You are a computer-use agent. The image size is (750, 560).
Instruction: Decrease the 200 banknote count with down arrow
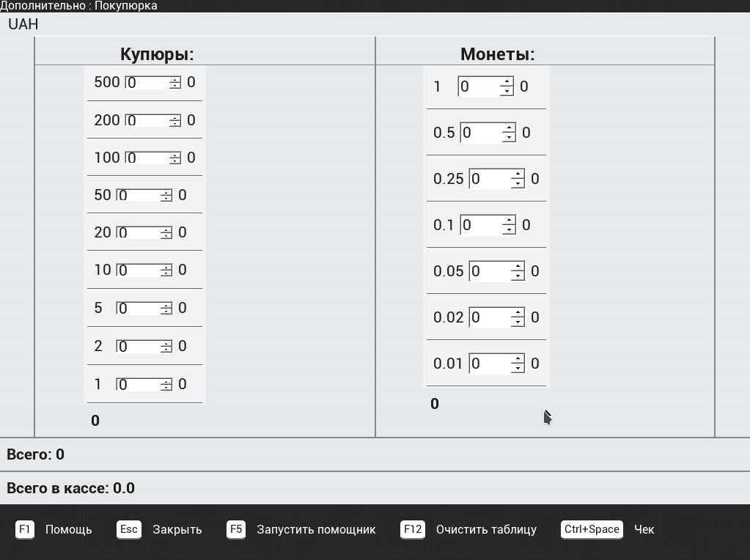coord(175,123)
